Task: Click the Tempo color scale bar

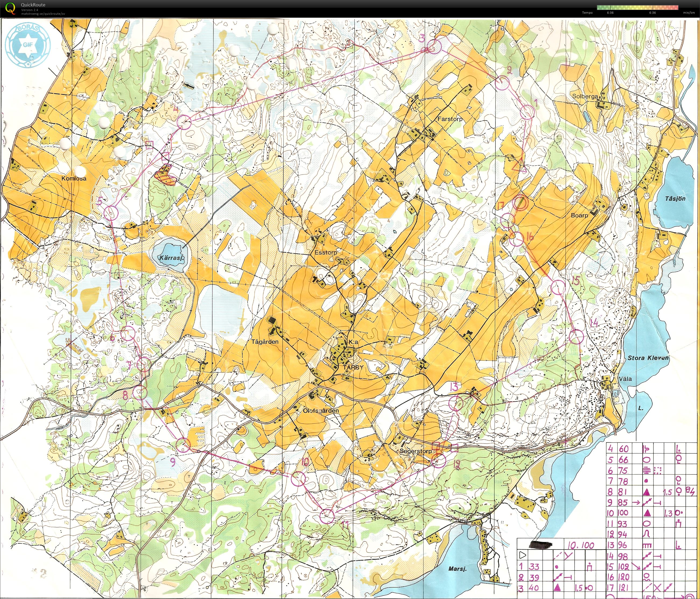Action: click(638, 8)
